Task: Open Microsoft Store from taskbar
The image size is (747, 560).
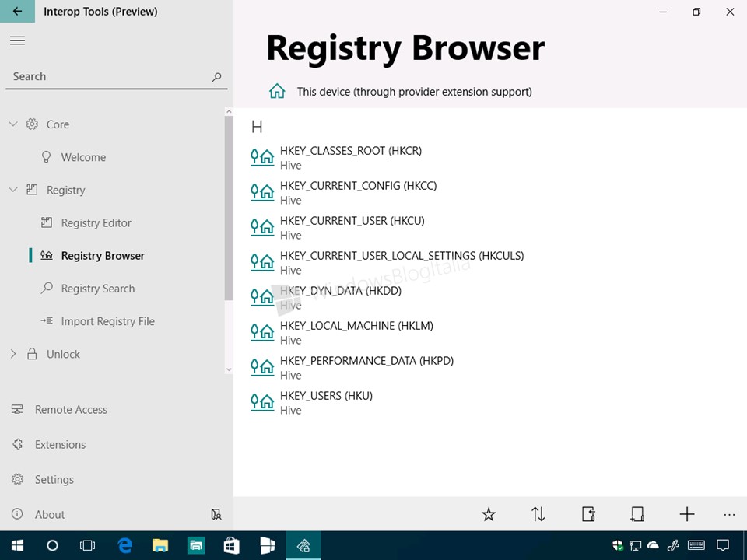Action: click(x=232, y=545)
